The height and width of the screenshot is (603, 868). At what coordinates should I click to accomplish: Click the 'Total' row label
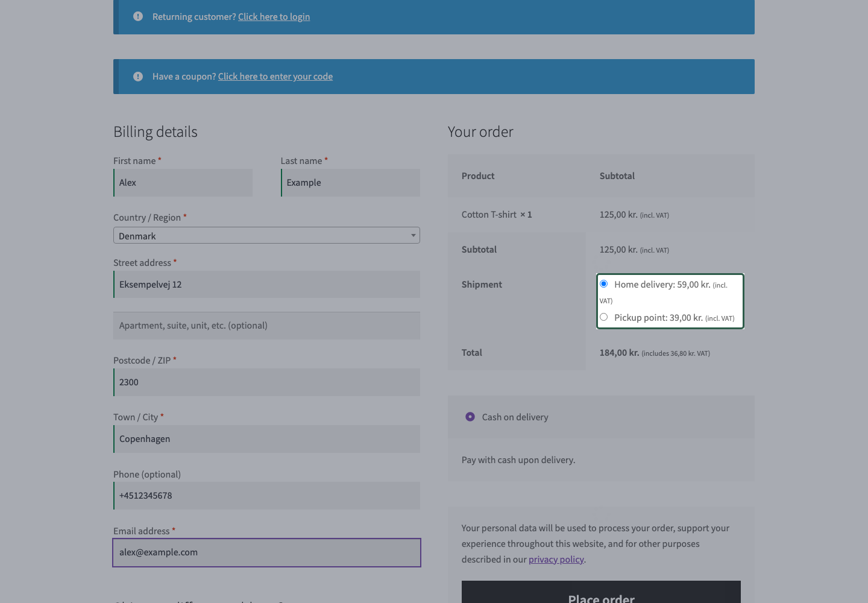coord(472,353)
